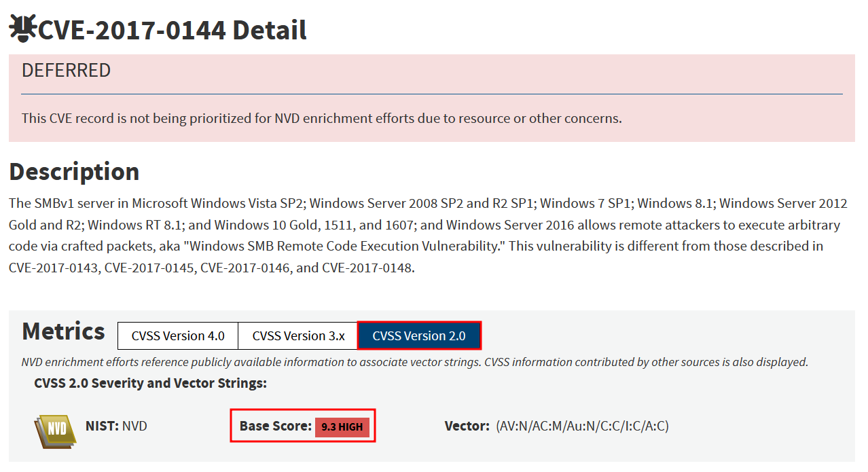This screenshot has height=472, width=868.
Task: Click the CVSS 2.0 Severity and Vector Strings heading
Action: (x=150, y=383)
